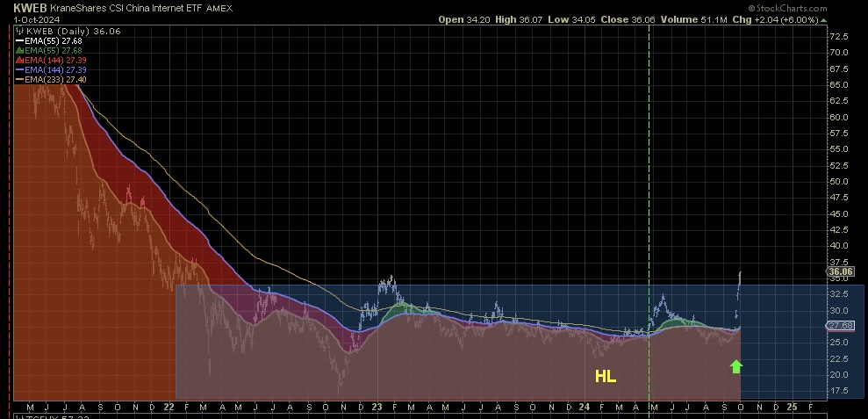This screenshot has height=419, width=868.
Task: Click the 25 year label on time axis
Action: 793,407
